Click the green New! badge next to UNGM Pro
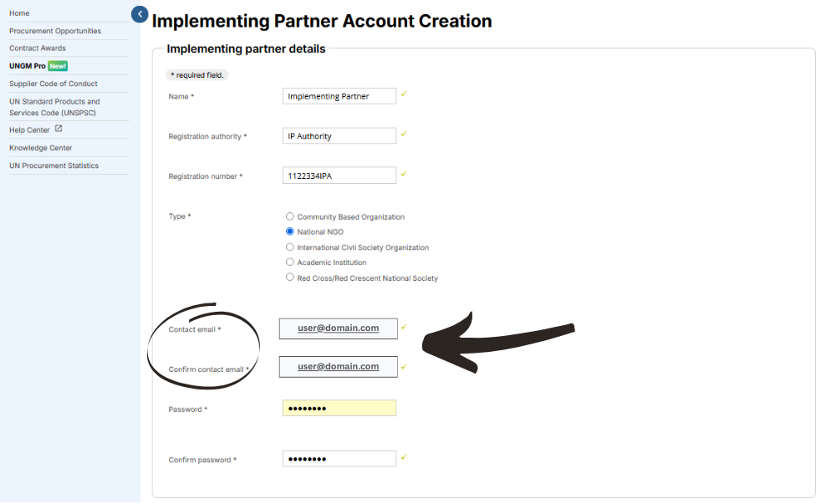Screen dimensions: 821x504 coord(58,66)
